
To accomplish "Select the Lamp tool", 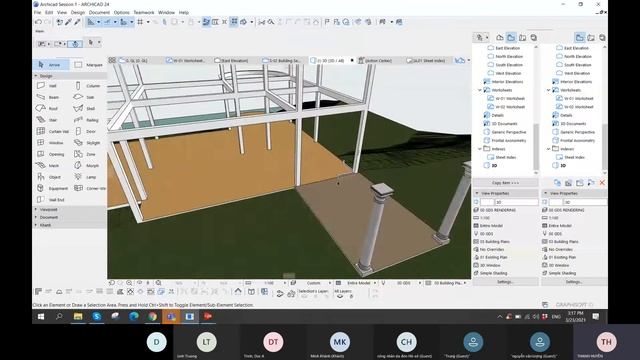I will pyautogui.click(x=85, y=177).
